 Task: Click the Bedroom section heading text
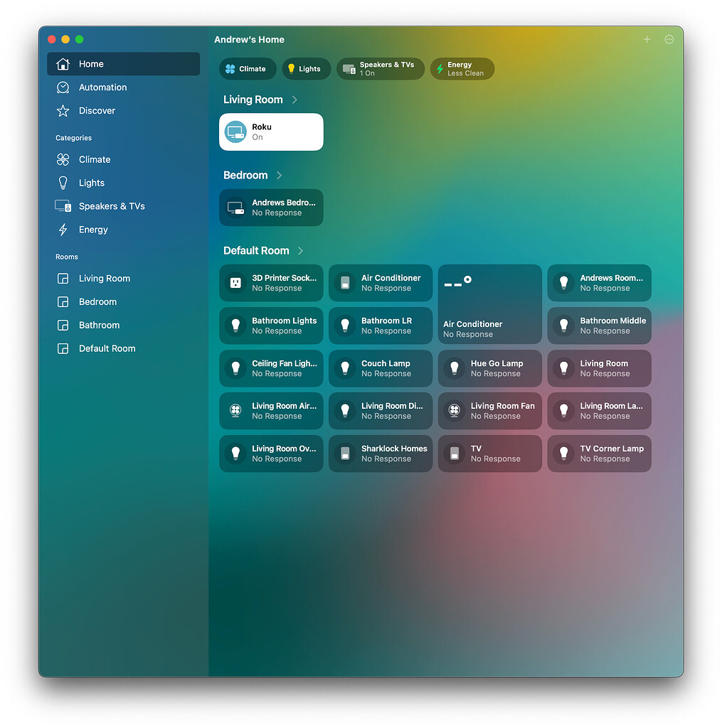click(x=245, y=176)
